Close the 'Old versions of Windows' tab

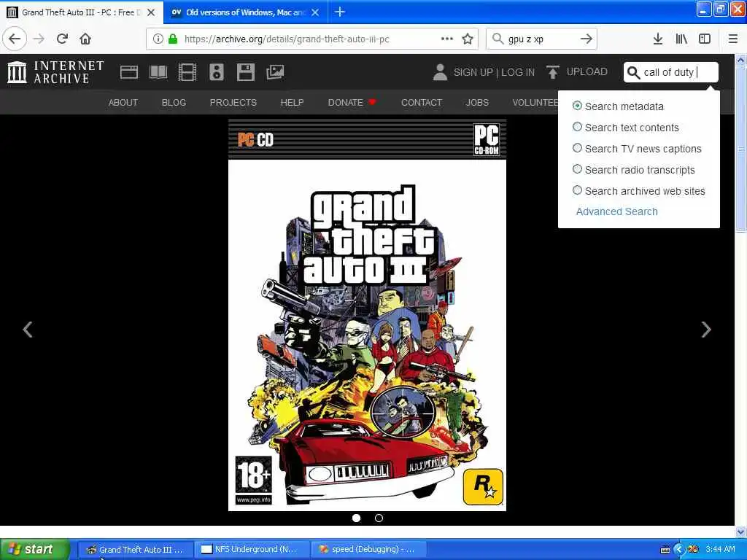[315, 12]
